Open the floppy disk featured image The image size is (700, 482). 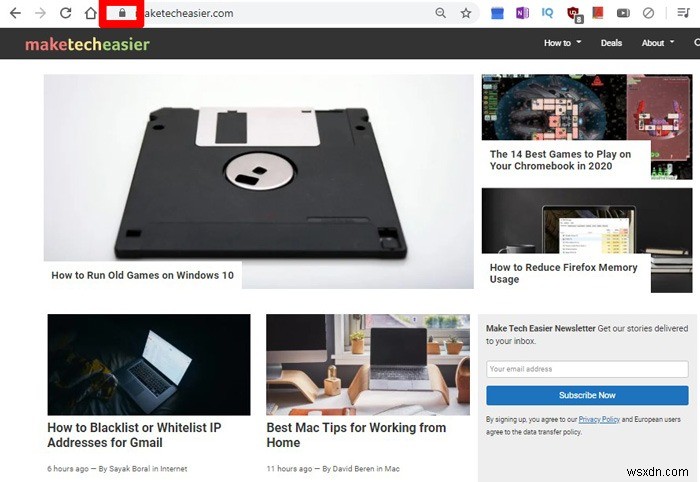(x=258, y=167)
